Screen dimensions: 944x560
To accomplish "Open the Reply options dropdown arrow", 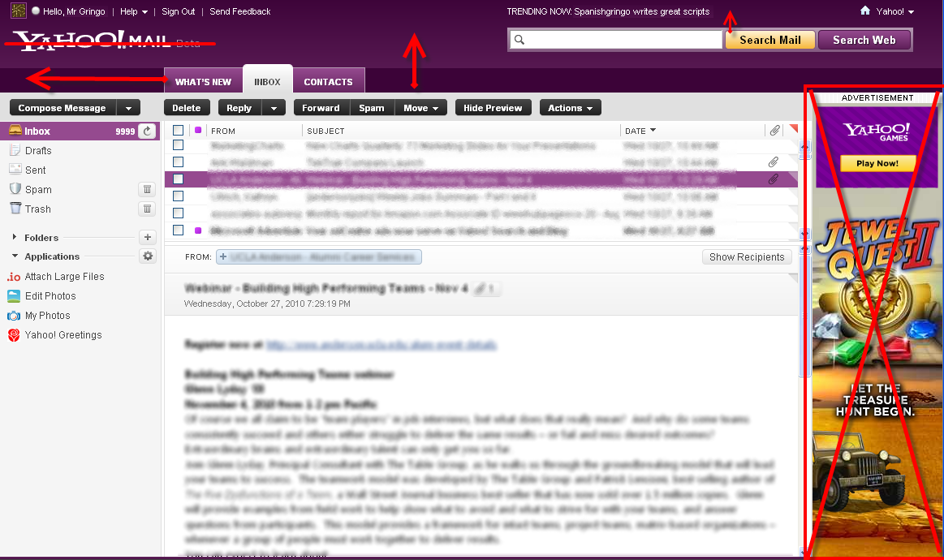I will [274, 108].
